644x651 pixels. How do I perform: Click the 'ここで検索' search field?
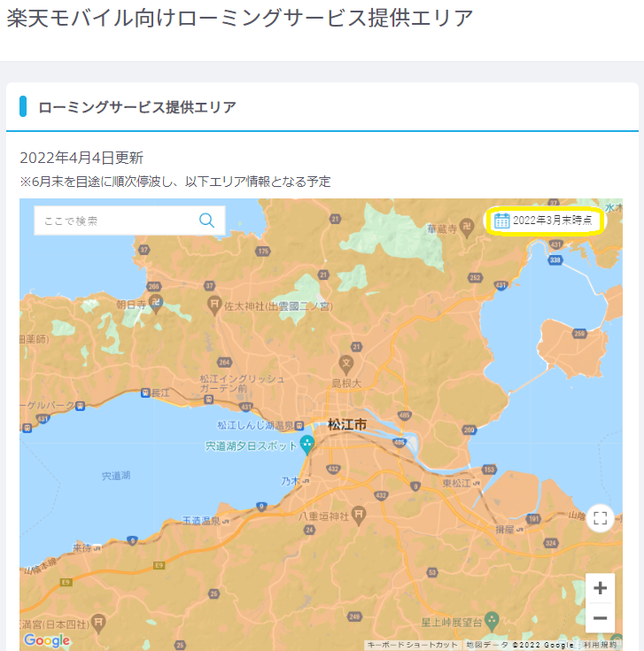tap(129, 221)
